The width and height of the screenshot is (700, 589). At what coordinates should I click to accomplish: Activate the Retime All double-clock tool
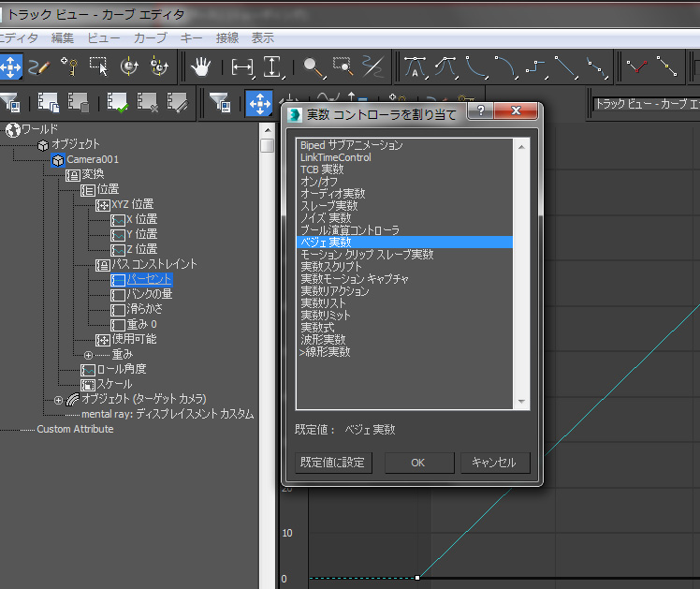coord(159,67)
